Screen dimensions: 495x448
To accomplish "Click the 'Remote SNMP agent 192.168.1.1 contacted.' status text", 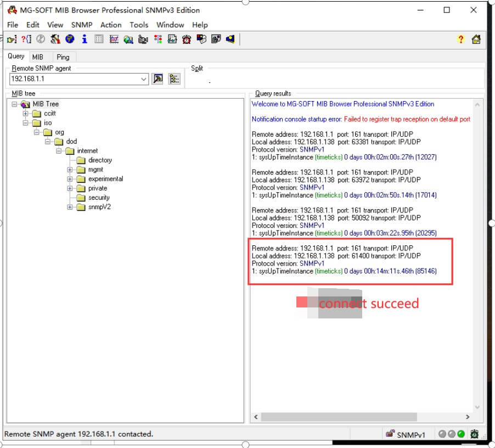I will [78, 434].
